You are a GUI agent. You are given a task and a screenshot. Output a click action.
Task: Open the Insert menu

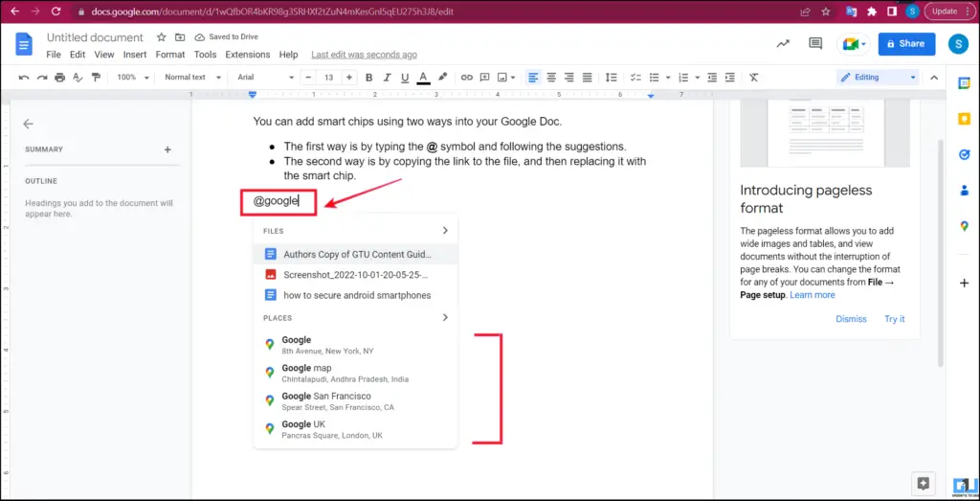(135, 55)
